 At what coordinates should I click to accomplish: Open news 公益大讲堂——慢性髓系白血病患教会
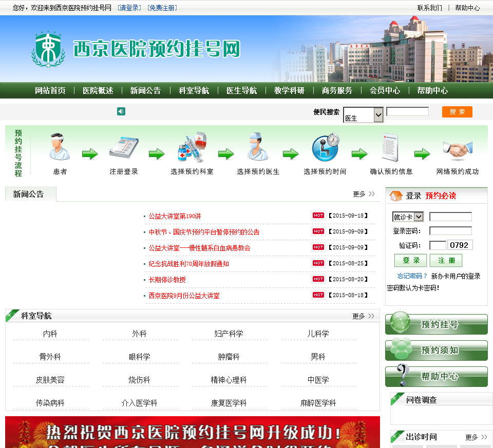[x=199, y=248]
